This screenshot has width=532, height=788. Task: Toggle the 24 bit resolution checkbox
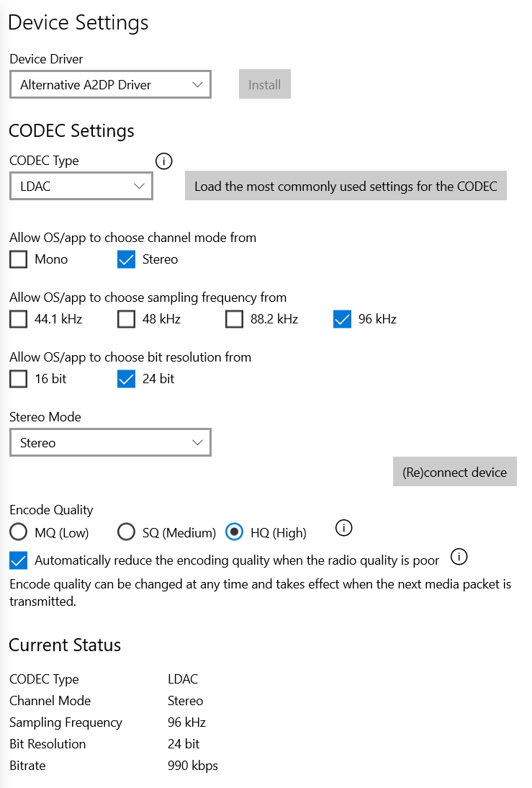(x=127, y=379)
